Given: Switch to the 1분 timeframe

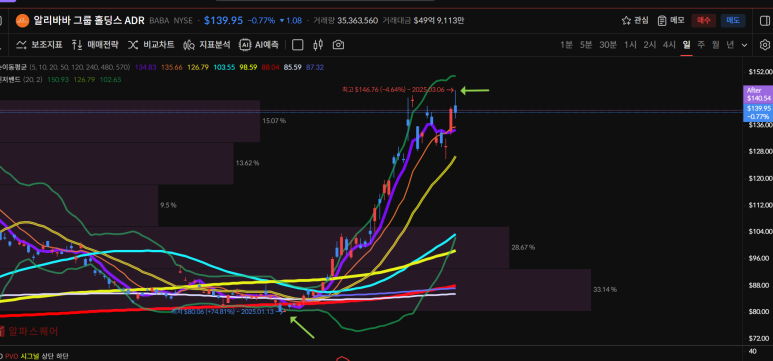Looking at the screenshot, I should tap(566, 45).
